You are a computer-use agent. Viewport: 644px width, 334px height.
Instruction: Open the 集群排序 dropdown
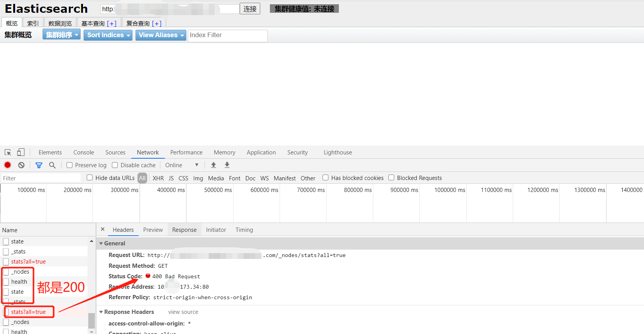coord(62,35)
